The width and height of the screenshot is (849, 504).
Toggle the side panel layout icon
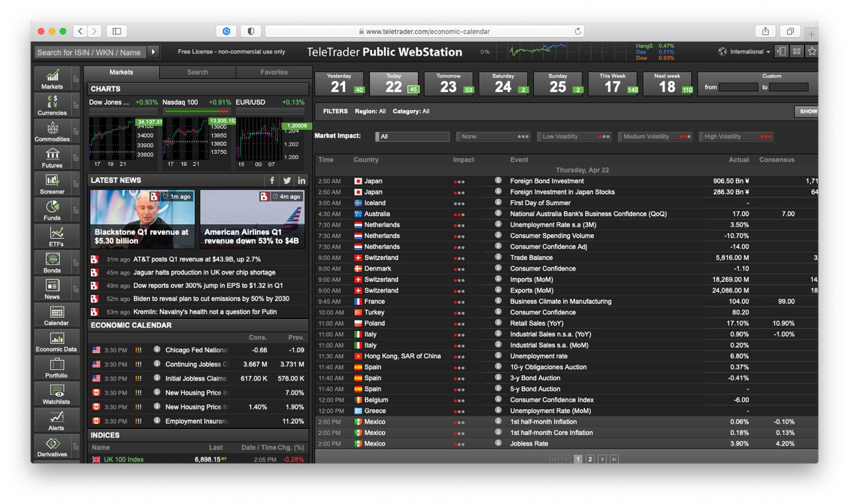pos(781,51)
